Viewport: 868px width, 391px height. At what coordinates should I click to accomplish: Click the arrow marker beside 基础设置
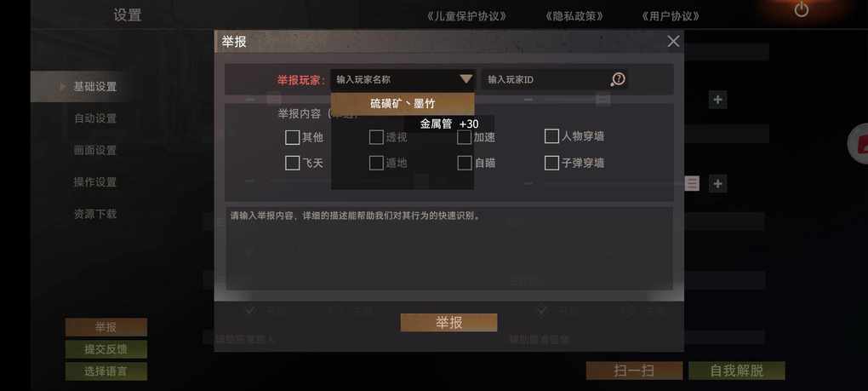(63, 87)
